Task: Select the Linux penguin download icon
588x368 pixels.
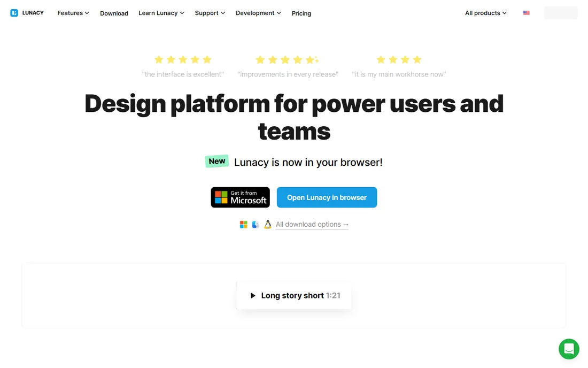Action: pos(267,224)
